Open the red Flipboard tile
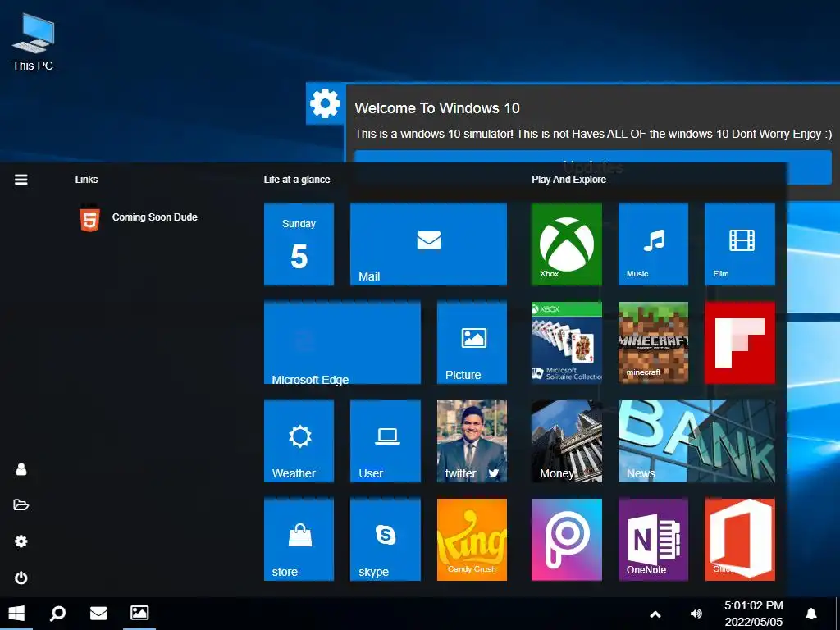This screenshot has height=630, width=840. 739,343
